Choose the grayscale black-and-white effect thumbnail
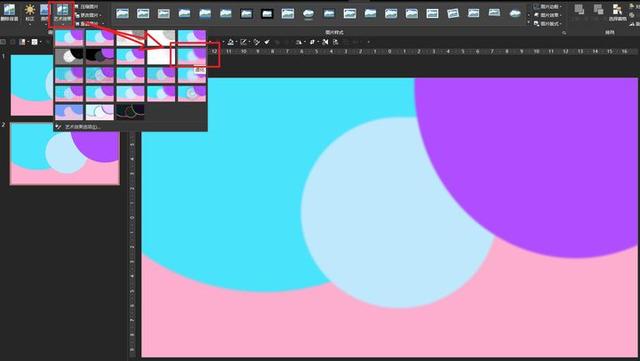Screen dimensions: 640x361 pos(69,56)
